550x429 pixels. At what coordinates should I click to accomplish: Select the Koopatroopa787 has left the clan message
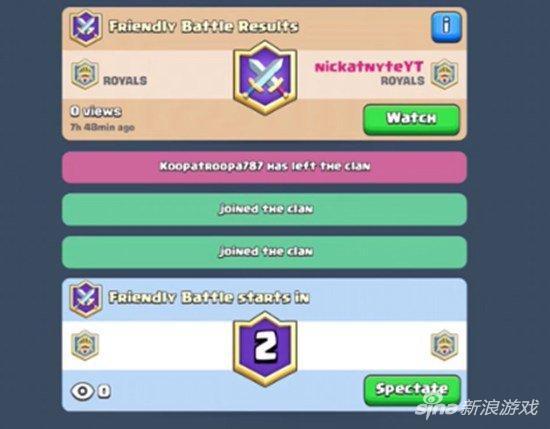tap(264, 167)
